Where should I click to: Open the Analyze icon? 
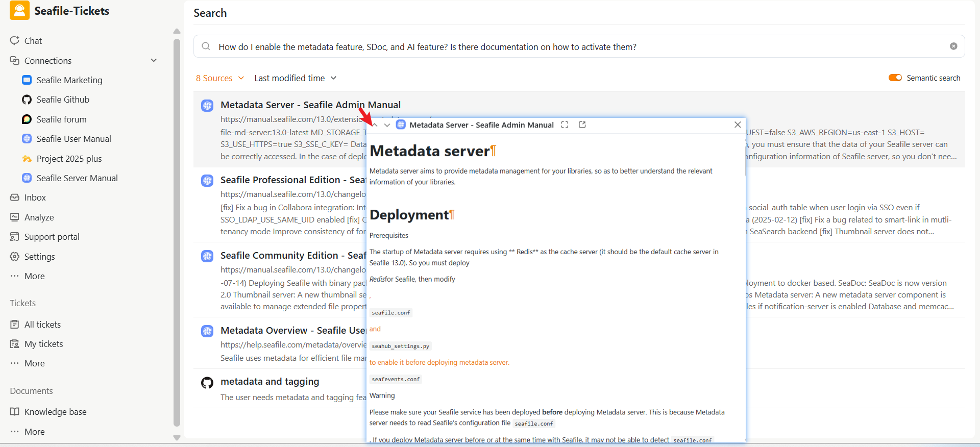(15, 217)
